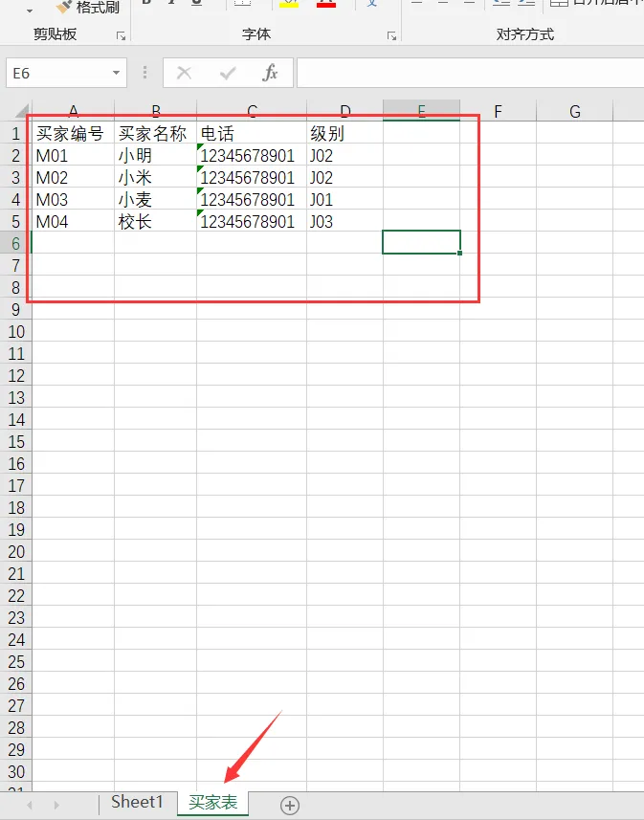Select cell with M03
Image resolution: width=644 pixels, height=820 pixels.
tap(74, 199)
